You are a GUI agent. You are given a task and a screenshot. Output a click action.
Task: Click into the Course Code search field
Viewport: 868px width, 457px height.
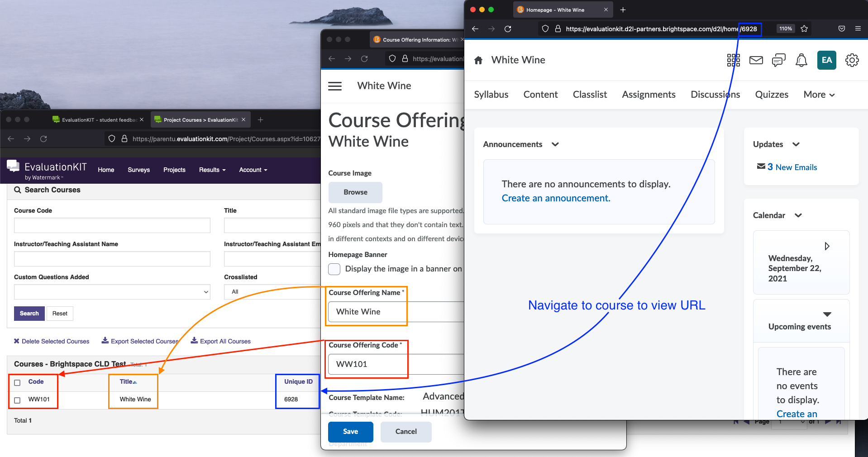tap(112, 225)
